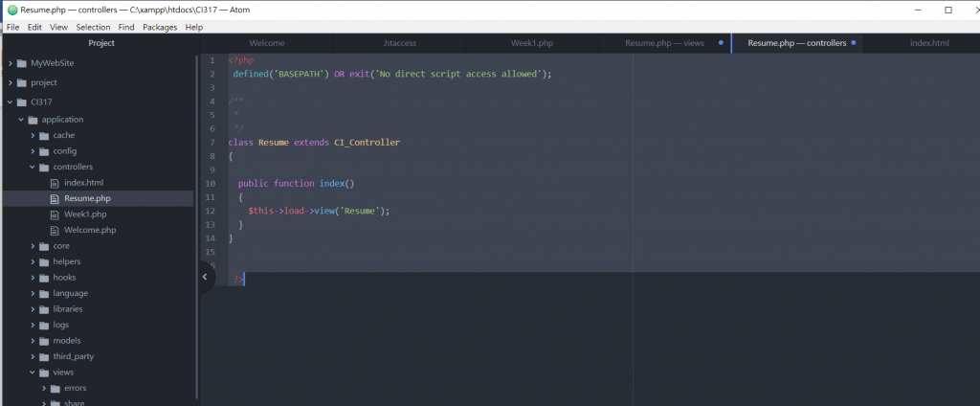Click the CI317 folder icon

[x=22, y=101]
